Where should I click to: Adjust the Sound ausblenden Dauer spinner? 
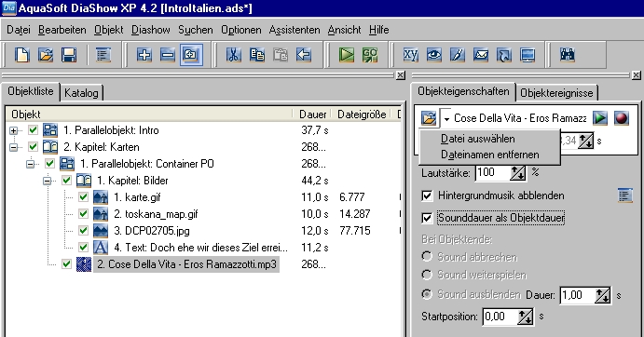coord(603,295)
